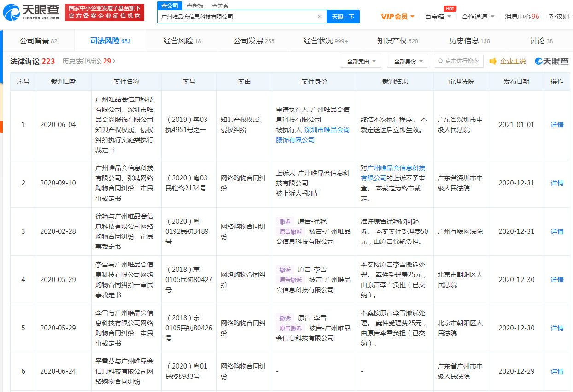Open 详情 for the 张晴 case row 2
Image resolution: width=573 pixels, height=392 pixels.
tap(557, 183)
